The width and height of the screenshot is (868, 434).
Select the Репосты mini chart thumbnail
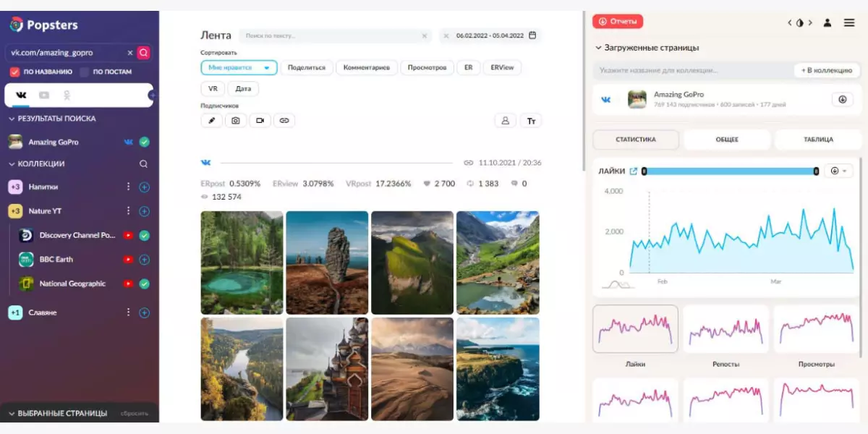[726, 330]
